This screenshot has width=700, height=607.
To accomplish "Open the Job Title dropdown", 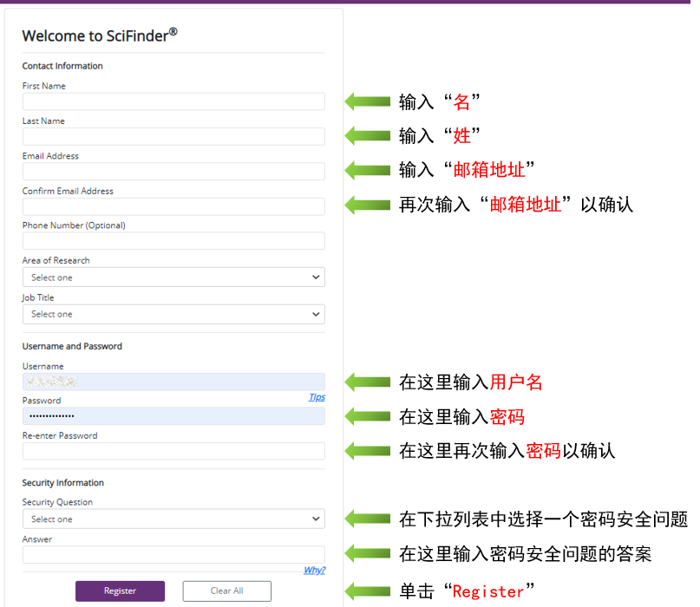I will click(173, 314).
